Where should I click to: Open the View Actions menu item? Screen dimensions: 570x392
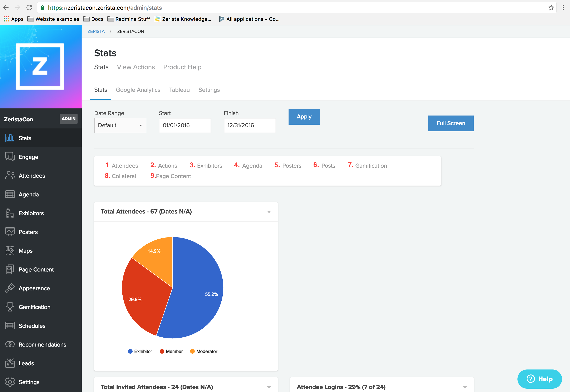click(x=136, y=67)
